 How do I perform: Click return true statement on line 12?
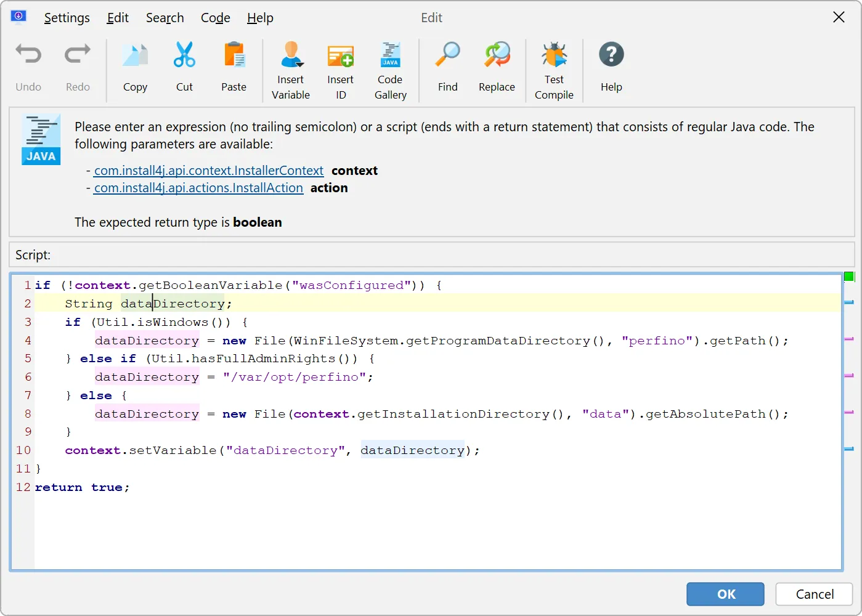[82, 487]
